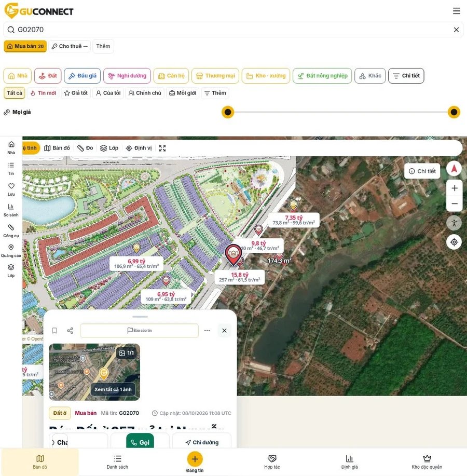Viewport: 467px width, 476px height.
Task: Open the listing photo thumbnail
Action: [94, 372]
